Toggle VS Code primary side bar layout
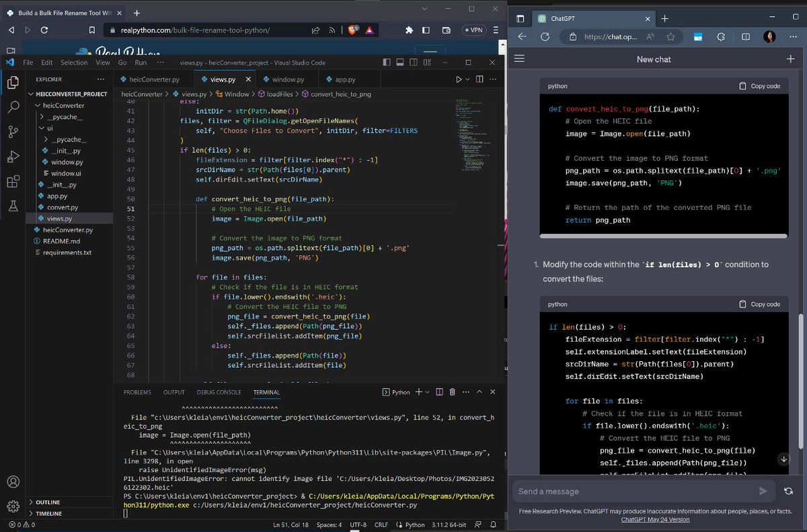Screen dimensions: 807x532 (x=386, y=63)
